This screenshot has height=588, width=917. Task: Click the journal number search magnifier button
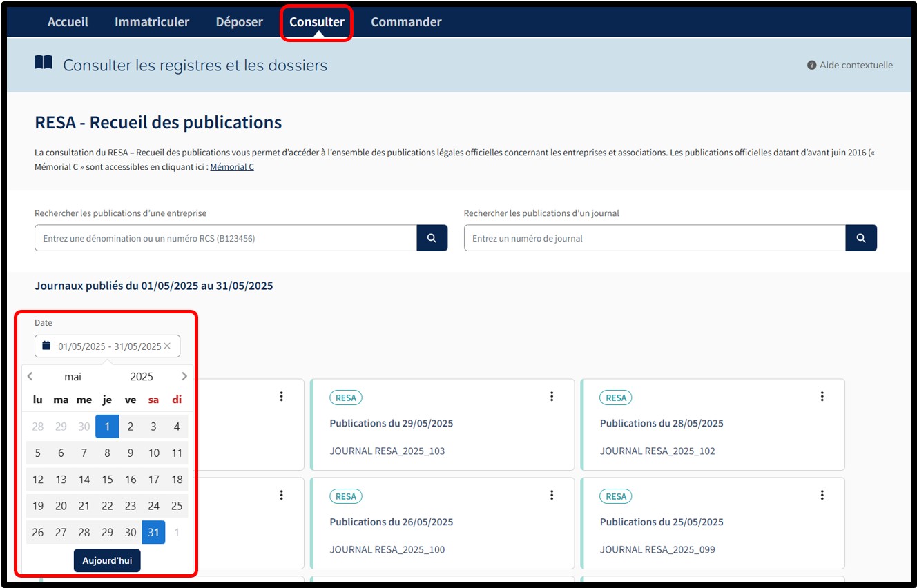click(x=860, y=238)
